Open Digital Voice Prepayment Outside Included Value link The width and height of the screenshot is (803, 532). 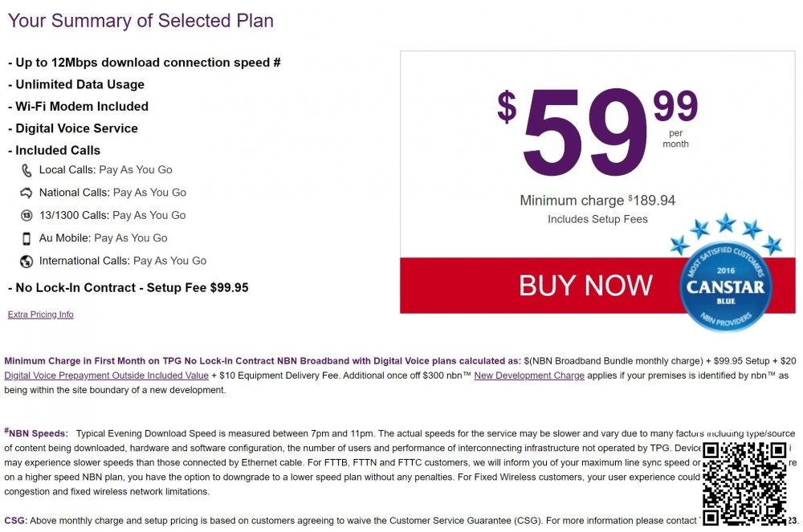107,376
